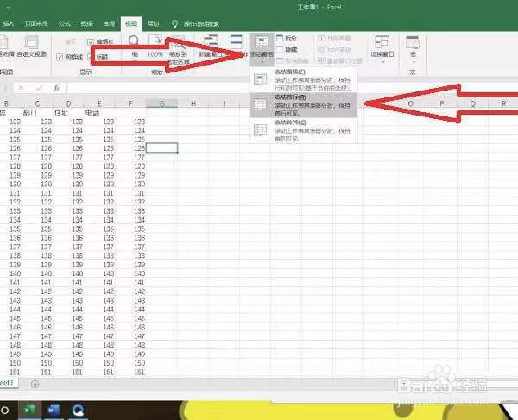Select the lightbulb tell-me icon
The image size is (518, 420).
pyautogui.click(x=174, y=24)
